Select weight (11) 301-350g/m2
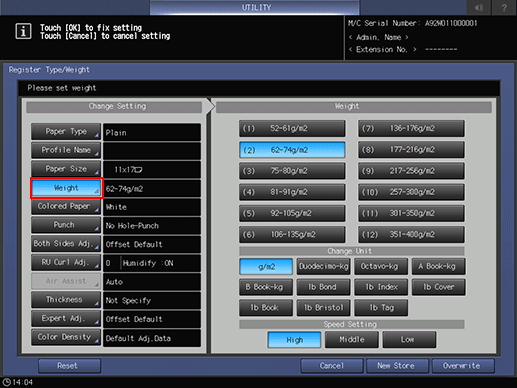The height and width of the screenshot is (388, 517). tap(411, 213)
